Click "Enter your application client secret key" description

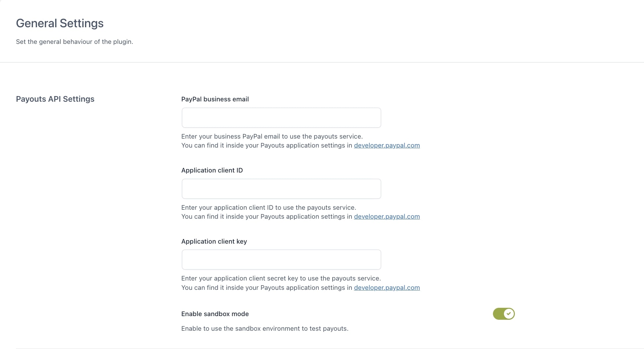point(281,278)
